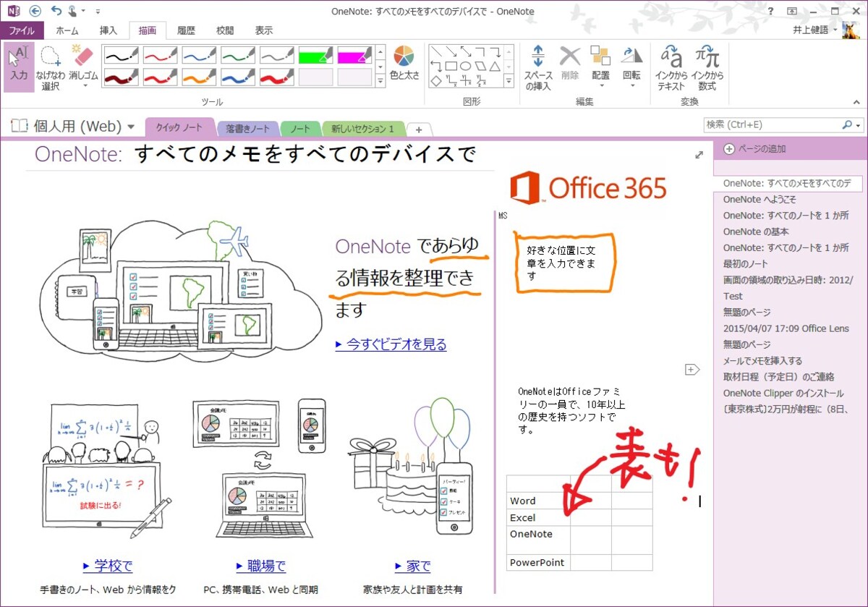Choose the なげなわ選択 lasso tool

pos(50,67)
